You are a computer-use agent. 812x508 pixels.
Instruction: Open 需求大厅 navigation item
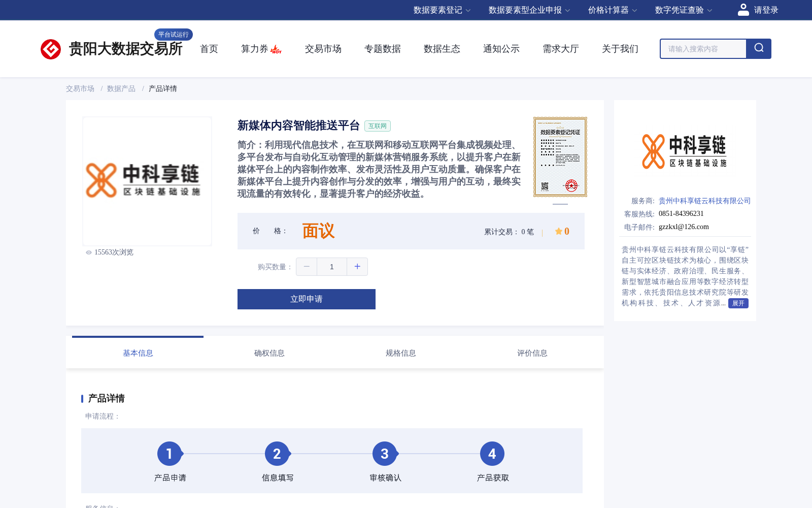(561, 49)
